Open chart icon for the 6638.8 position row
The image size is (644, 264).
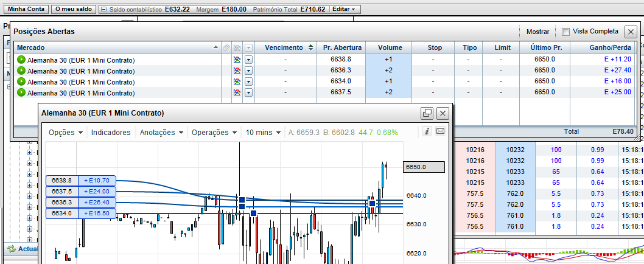pyautogui.click(x=237, y=60)
